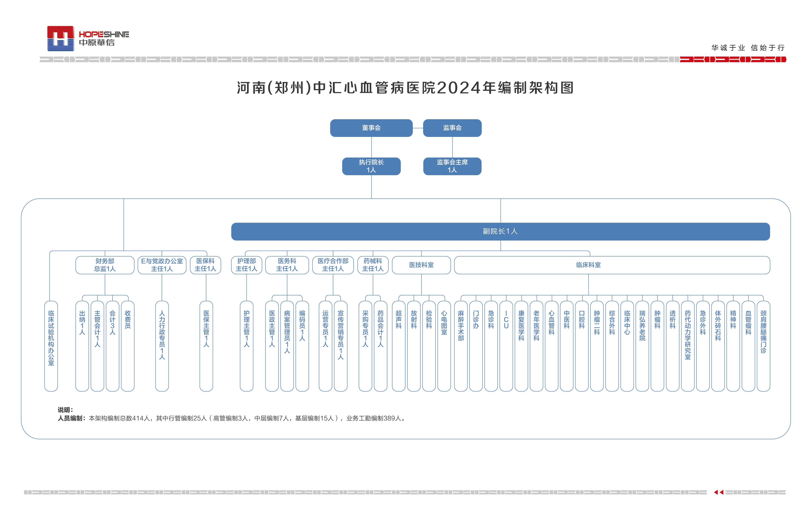Select the 监事会主席 1人 box
The image size is (812, 518).
[x=452, y=166]
